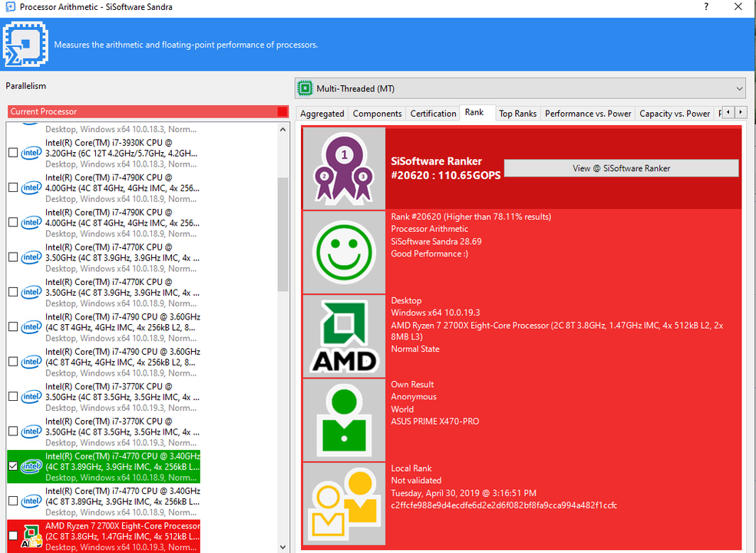Select the Current Processor legend label

coord(44,111)
